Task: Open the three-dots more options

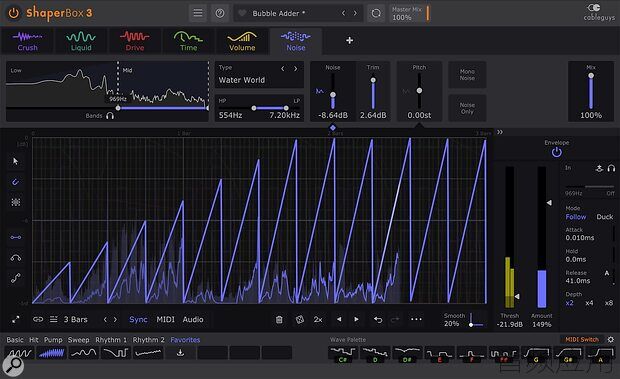Action: (x=416, y=319)
